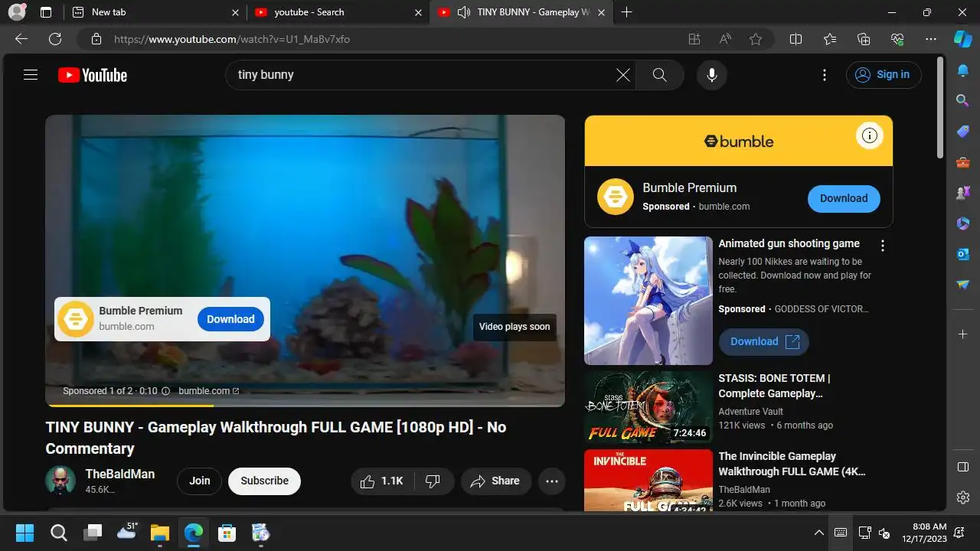Click the video ad progress bar
980x551 pixels.
[305, 405]
